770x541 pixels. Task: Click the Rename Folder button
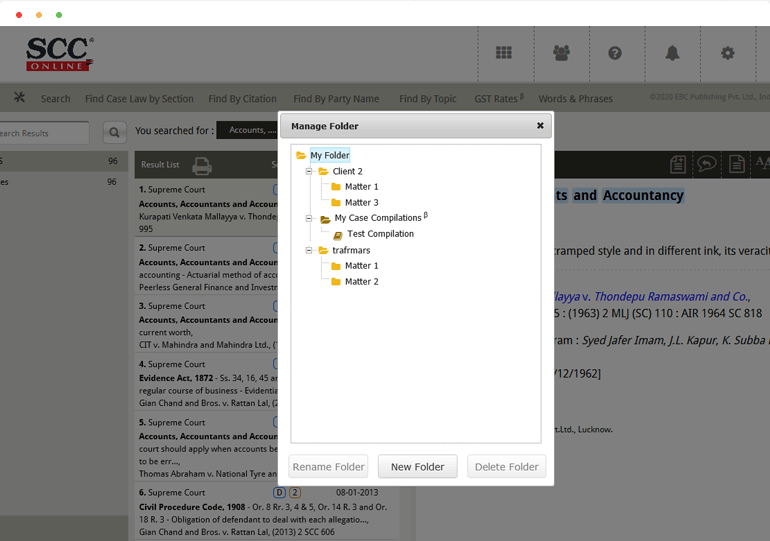(x=328, y=467)
